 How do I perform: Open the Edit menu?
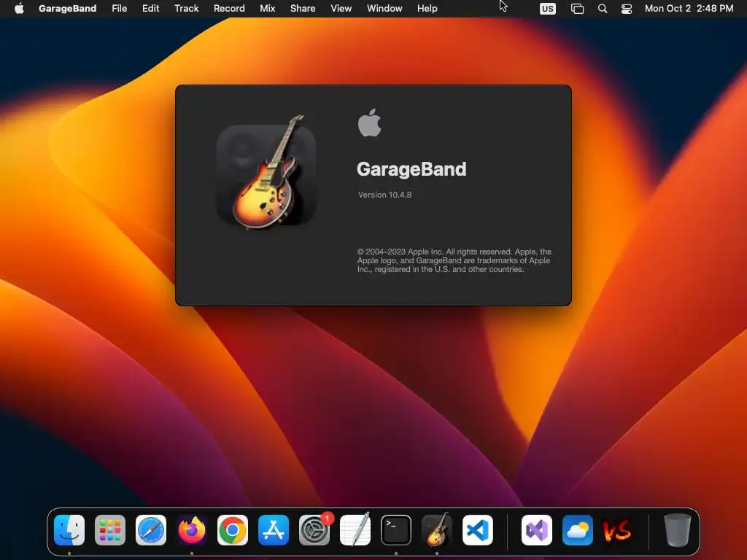click(150, 8)
